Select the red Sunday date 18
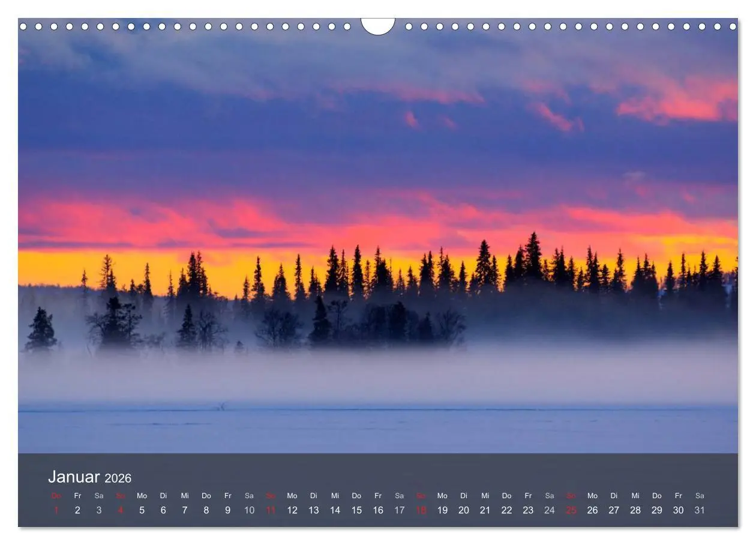Screen dimensions: 756x545 pyautogui.click(x=421, y=510)
